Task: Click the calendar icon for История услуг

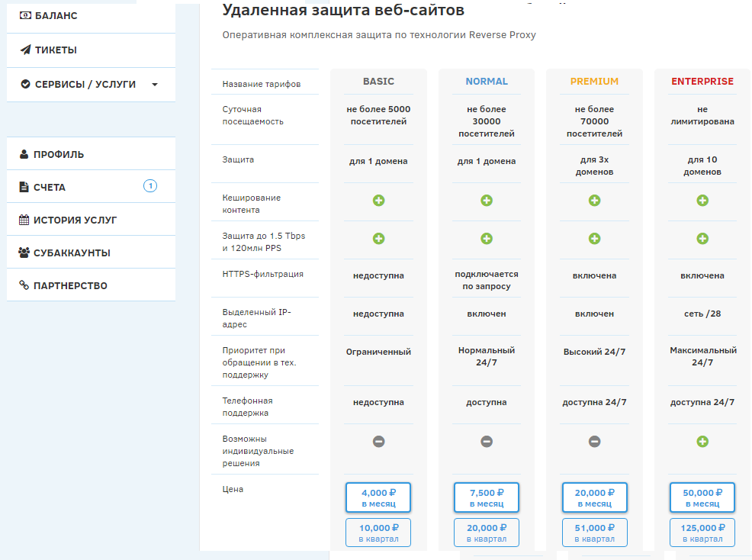Action: [x=24, y=220]
